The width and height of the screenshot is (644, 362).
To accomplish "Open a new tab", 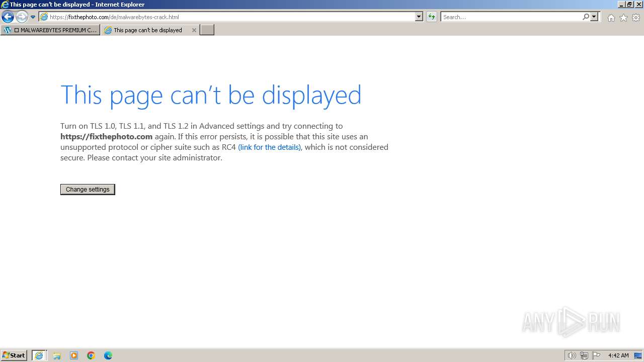I will click(207, 30).
